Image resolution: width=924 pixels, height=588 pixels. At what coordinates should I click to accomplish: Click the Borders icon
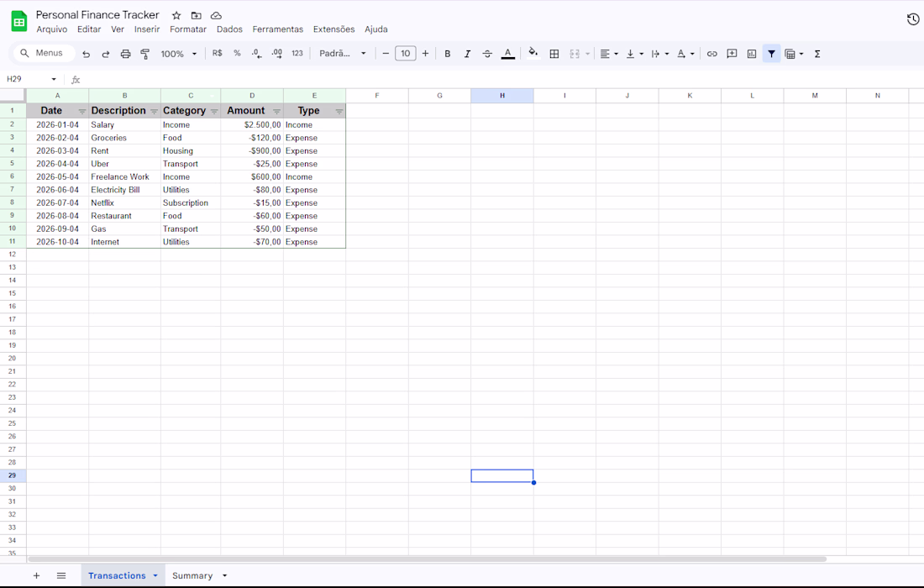[554, 54]
